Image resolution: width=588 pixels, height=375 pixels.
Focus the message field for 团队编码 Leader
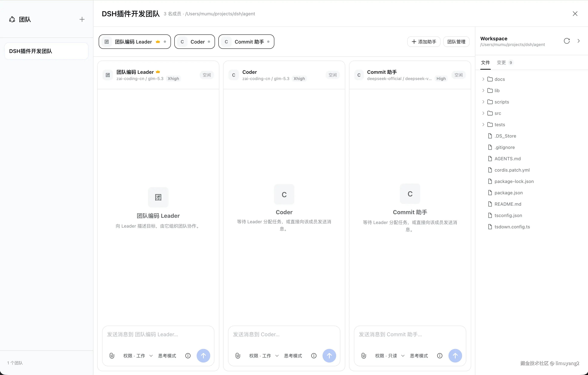(158, 335)
